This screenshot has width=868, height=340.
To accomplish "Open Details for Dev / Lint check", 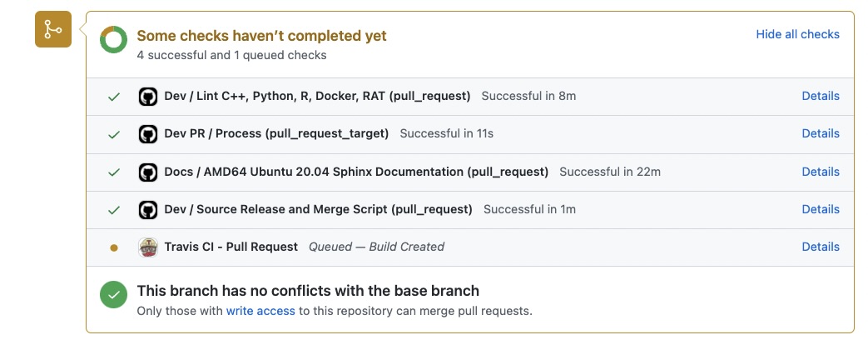I will tap(820, 96).
